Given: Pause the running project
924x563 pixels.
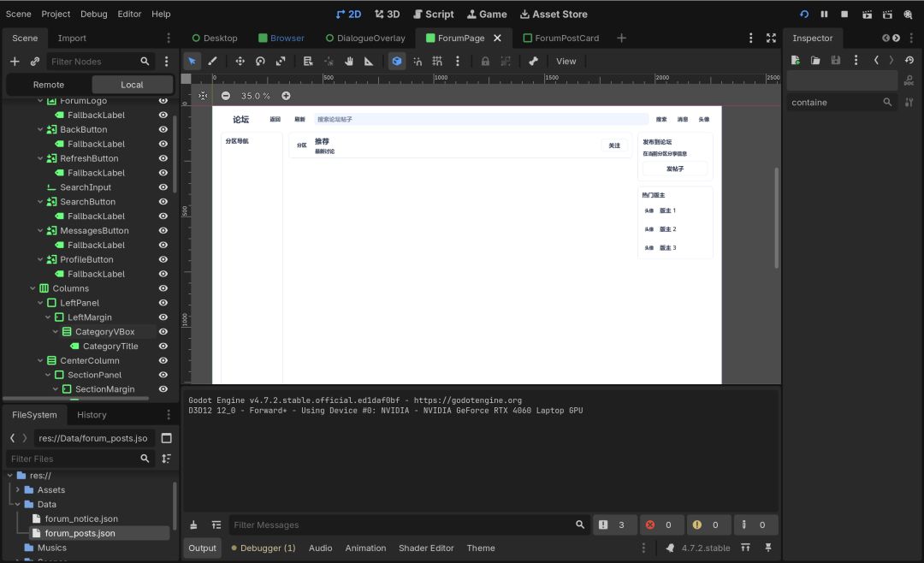Looking at the screenshot, I should 824,15.
